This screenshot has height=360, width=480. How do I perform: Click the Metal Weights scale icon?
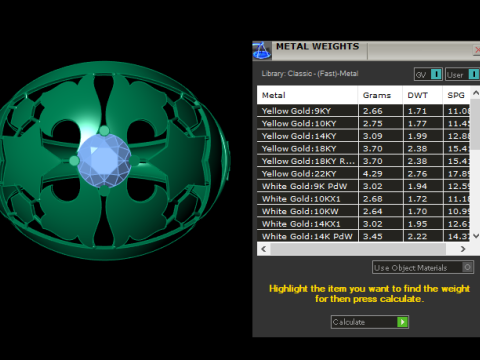pos(262,51)
